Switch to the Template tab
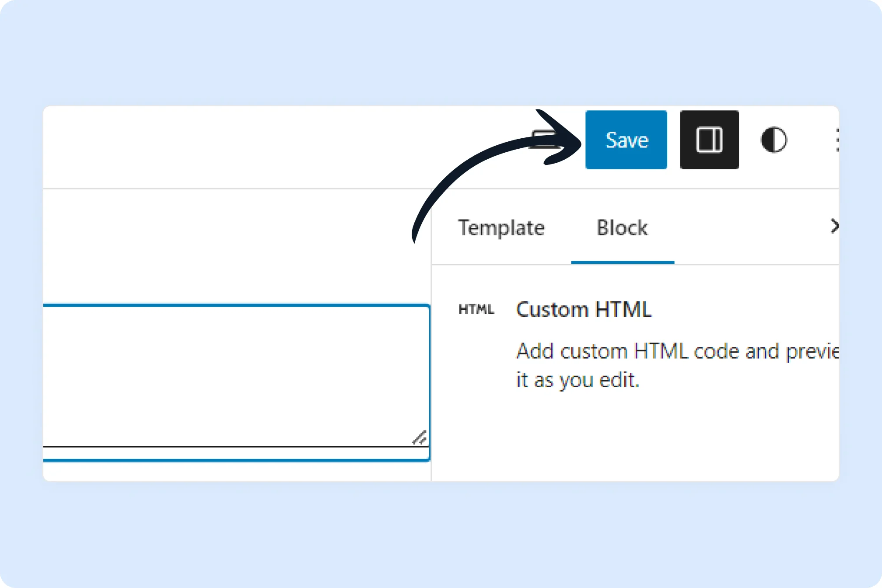This screenshot has width=882, height=588. coord(501,228)
